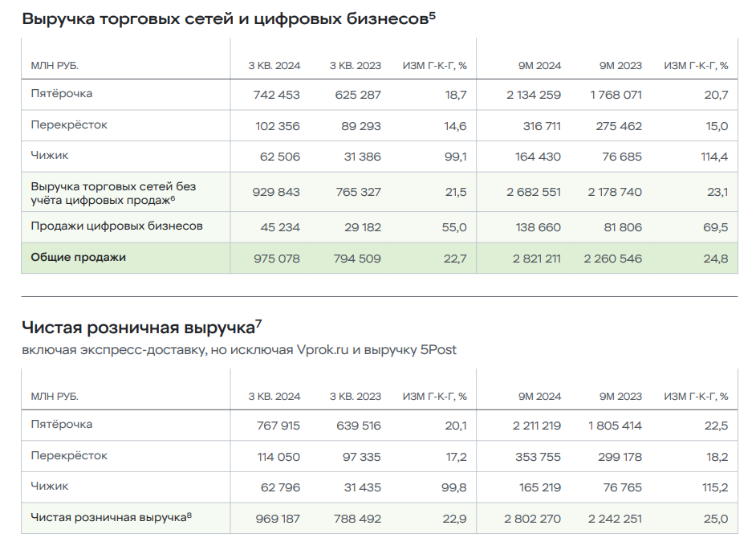Open footnote 5 superscript in first heading
The height and width of the screenshot is (550, 756).
click(432, 14)
